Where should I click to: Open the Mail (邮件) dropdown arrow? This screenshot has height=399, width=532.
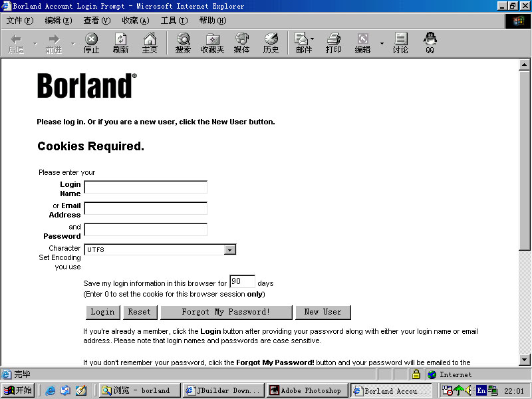313,40
